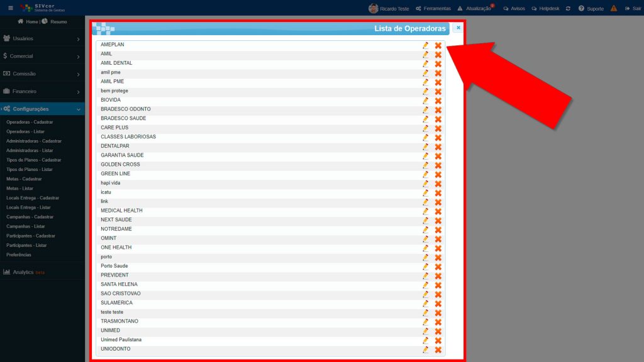Expand the Comercial sidebar section
This screenshot has width=644, height=362.
pyautogui.click(x=42, y=56)
